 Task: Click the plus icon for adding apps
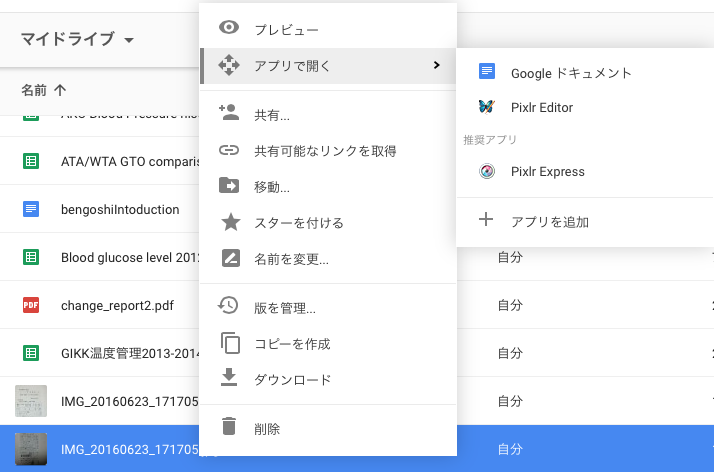(486, 219)
